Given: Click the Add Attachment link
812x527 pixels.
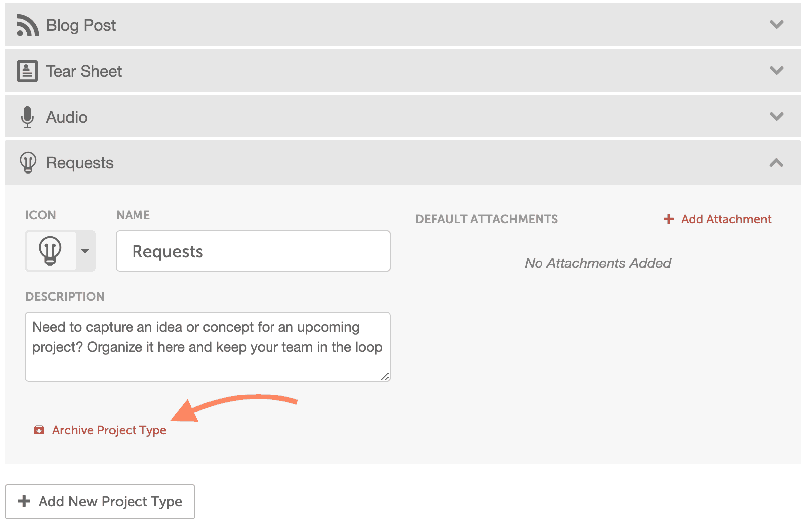Looking at the screenshot, I should [x=726, y=219].
